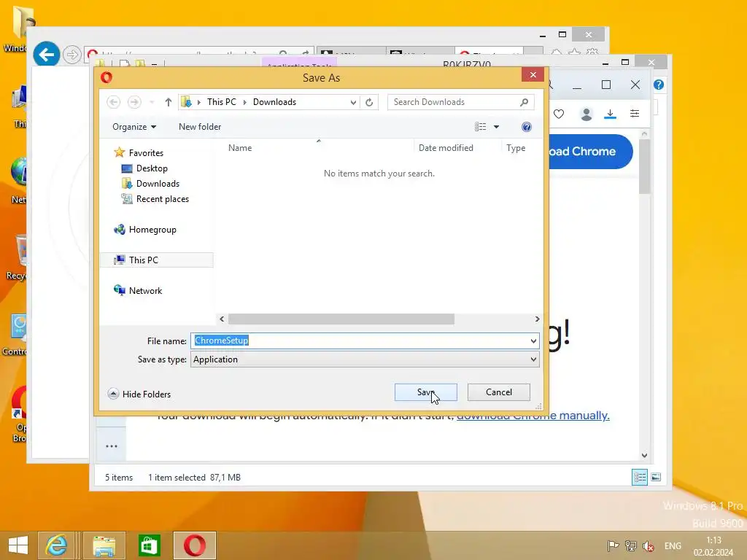Click the Opera heart bookmark icon

point(559,114)
